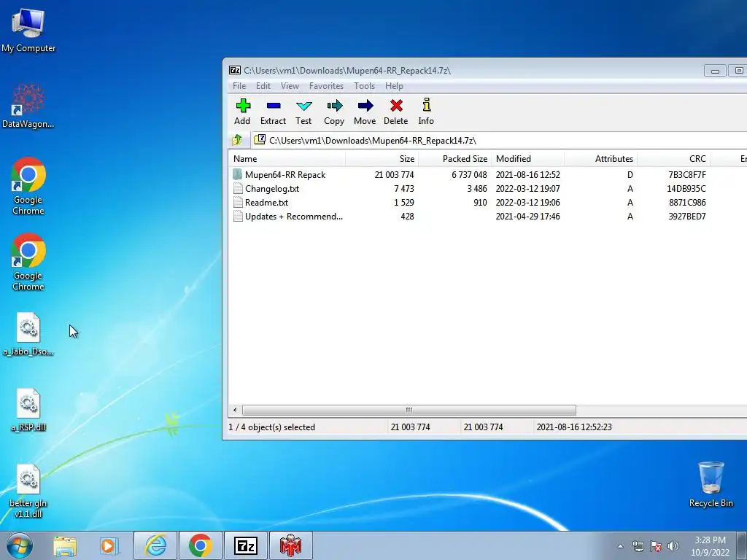
Task: Sort by the CRC column header
Action: click(673, 158)
